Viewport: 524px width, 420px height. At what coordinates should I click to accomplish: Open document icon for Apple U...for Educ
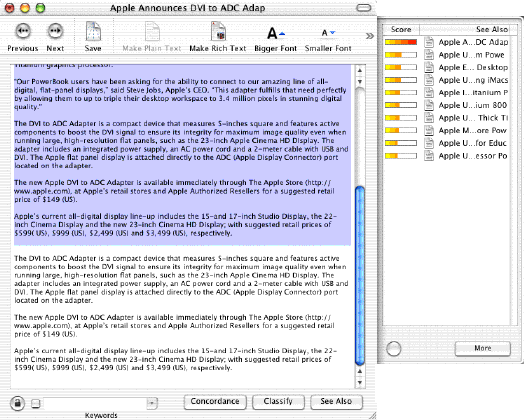(x=429, y=143)
